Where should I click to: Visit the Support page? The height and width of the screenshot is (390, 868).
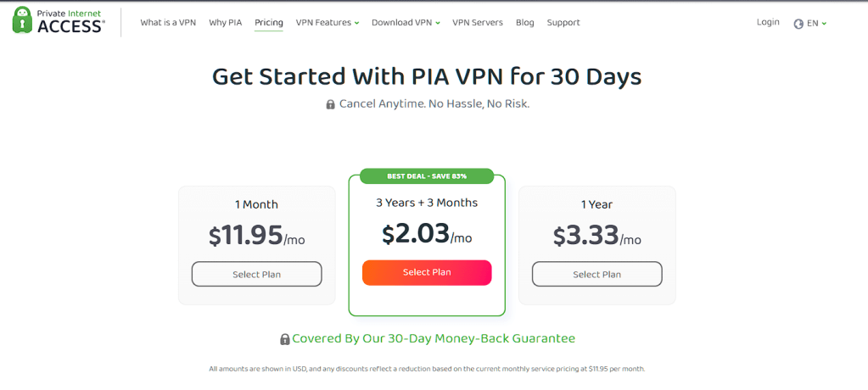tap(563, 23)
